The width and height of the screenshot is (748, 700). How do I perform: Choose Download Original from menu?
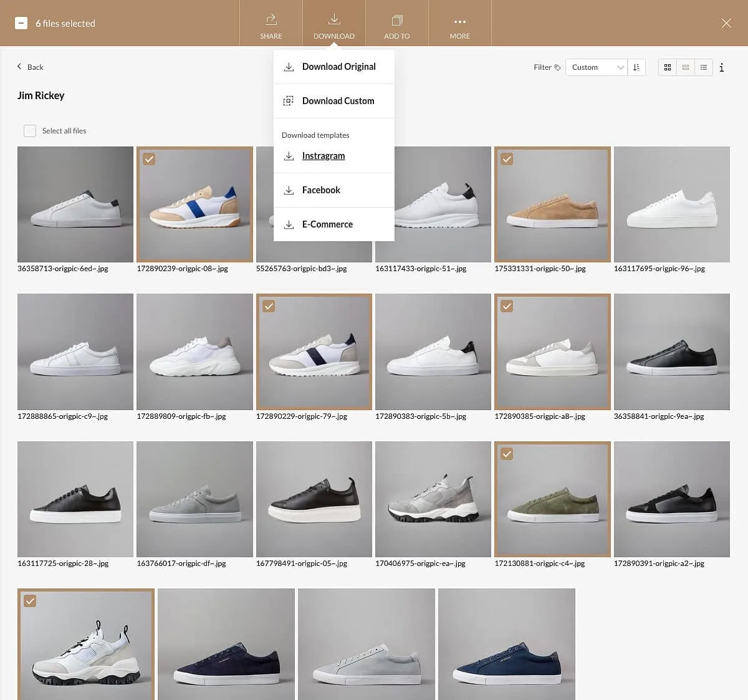click(334, 67)
